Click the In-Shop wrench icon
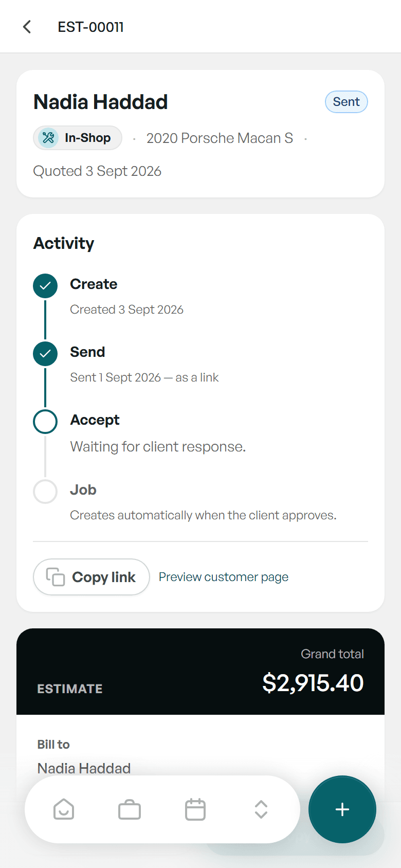 click(48, 138)
